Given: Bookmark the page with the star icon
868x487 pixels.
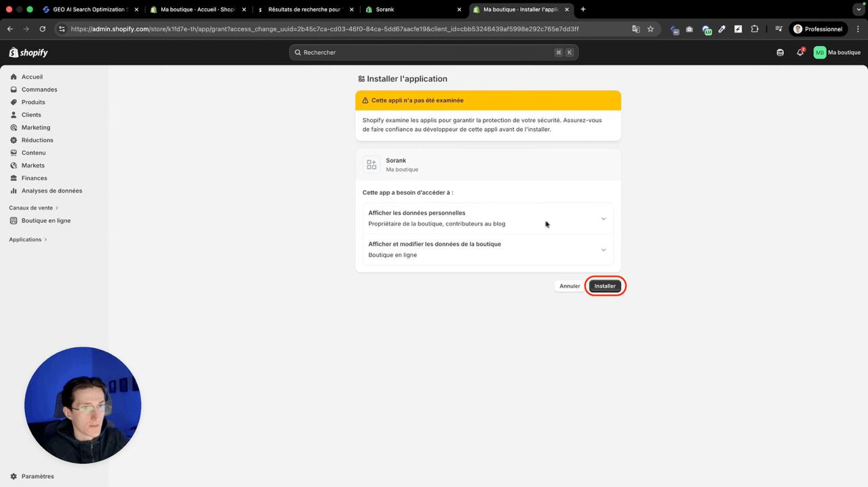Looking at the screenshot, I should click(x=650, y=28).
